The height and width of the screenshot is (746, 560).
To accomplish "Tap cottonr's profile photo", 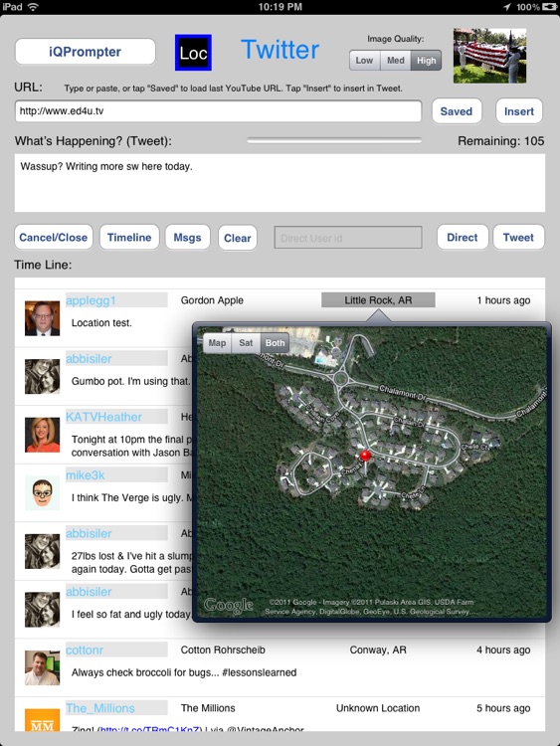I will click(43, 668).
